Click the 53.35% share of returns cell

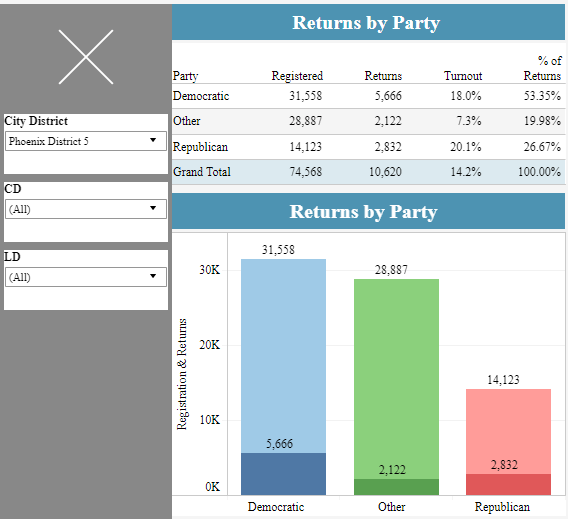click(542, 96)
